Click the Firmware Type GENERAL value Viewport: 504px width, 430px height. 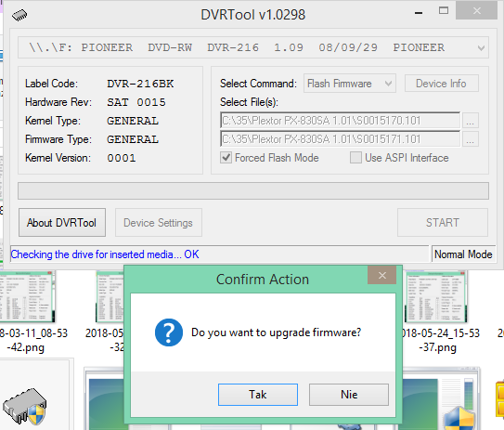pos(133,139)
